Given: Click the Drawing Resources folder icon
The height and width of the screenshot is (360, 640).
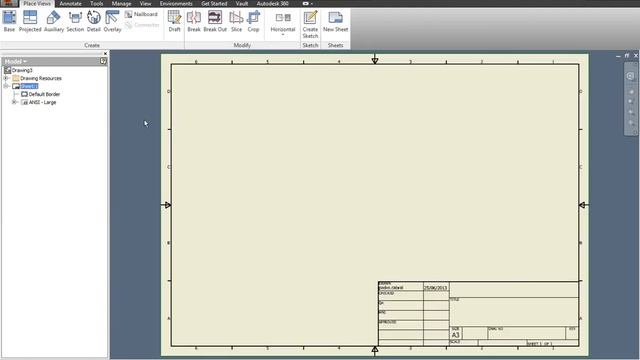Looking at the screenshot, I should click(x=16, y=78).
